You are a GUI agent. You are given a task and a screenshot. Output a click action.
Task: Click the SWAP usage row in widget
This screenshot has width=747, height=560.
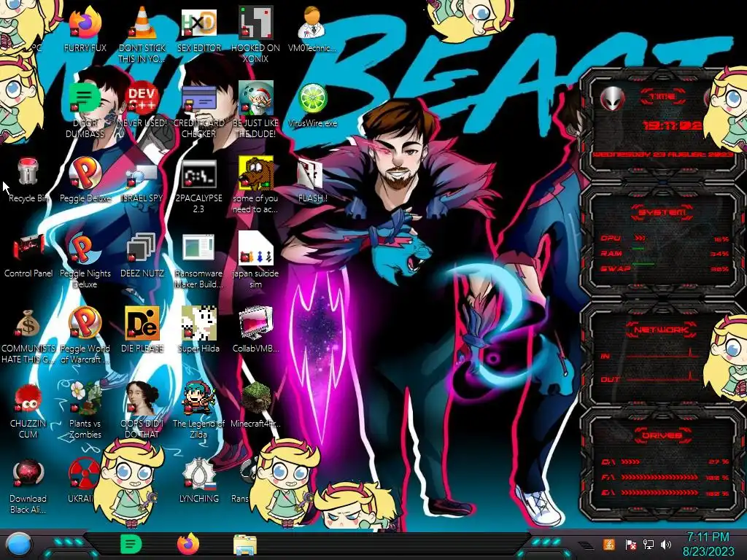point(665,268)
